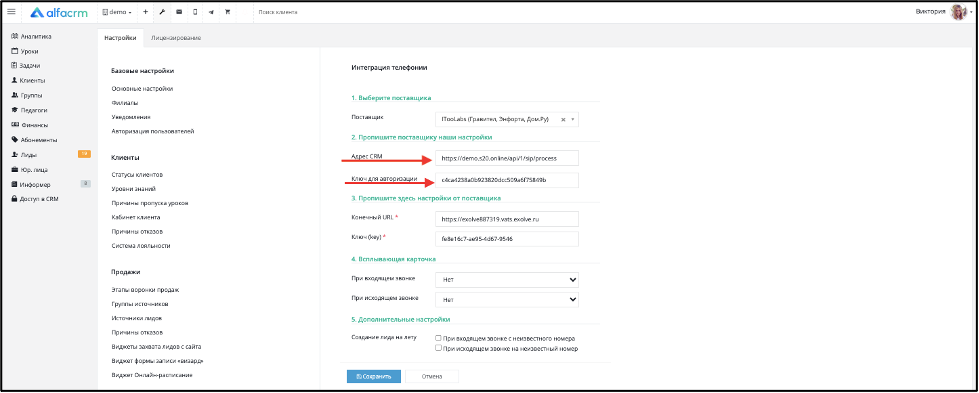Screen dimensions: 979x393
Task: Clear the selected provider with x
Action: (x=563, y=119)
